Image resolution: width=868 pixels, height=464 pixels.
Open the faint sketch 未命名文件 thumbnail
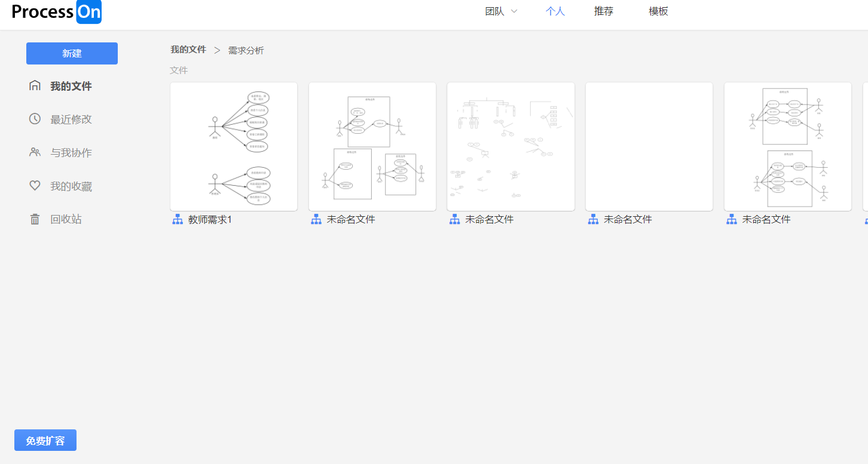tap(511, 146)
